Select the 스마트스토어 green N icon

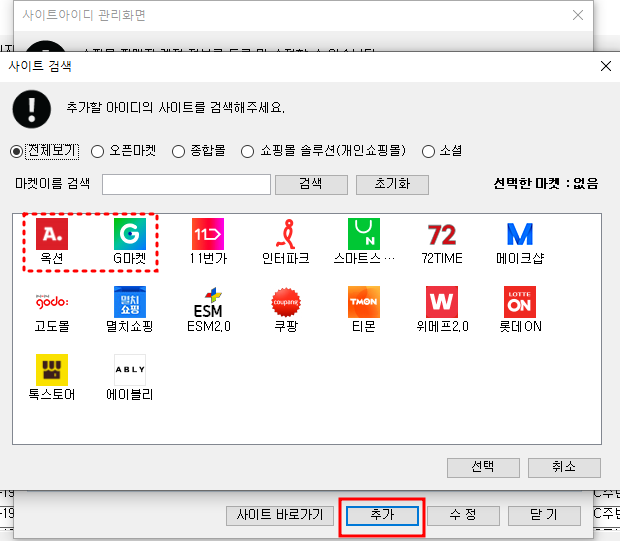click(364, 234)
